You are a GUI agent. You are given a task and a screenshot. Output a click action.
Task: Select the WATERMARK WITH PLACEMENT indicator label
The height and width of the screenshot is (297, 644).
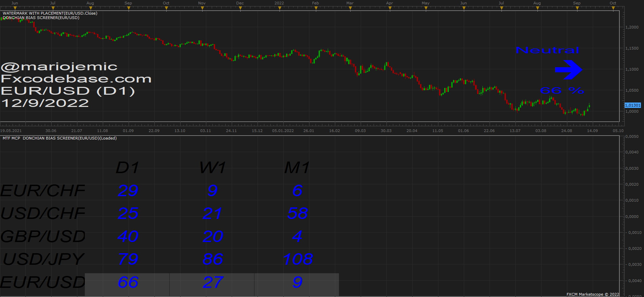(x=50, y=13)
